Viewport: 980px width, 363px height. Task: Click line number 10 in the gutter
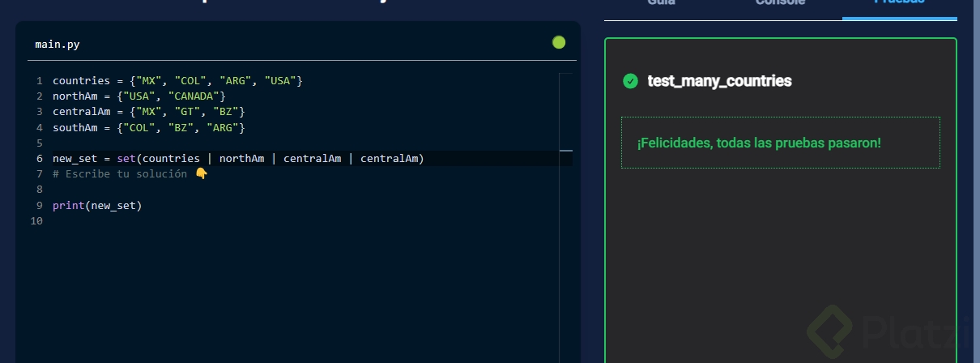point(36,221)
